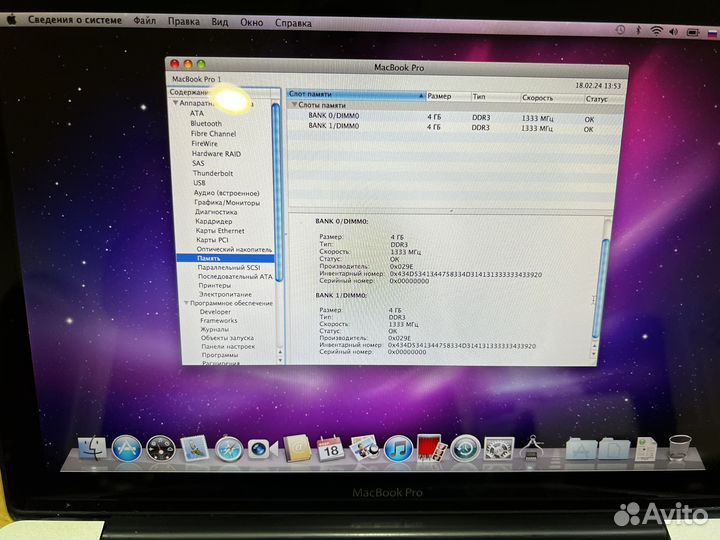The width and height of the screenshot is (720, 540).
Task: Select Оптический накопитель in the sidebar
Action: point(234,249)
